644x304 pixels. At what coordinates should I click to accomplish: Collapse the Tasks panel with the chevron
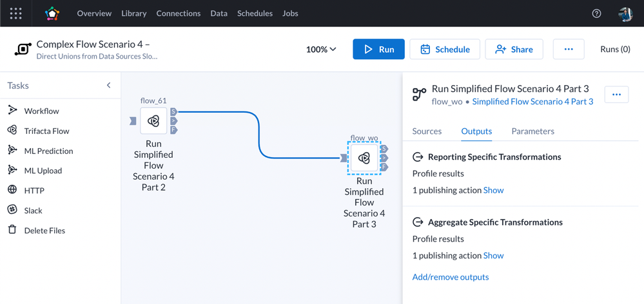[x=108, y=85]
